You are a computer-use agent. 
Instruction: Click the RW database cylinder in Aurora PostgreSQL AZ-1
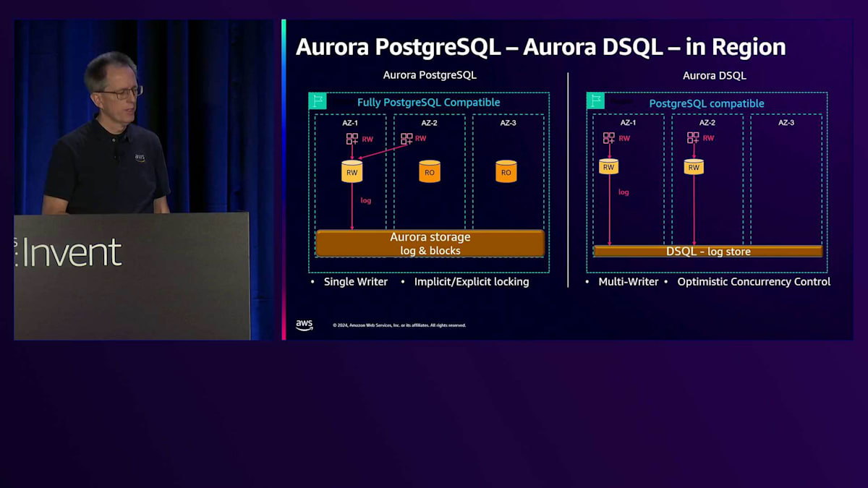pyautogui.click(x=352, y=171)
